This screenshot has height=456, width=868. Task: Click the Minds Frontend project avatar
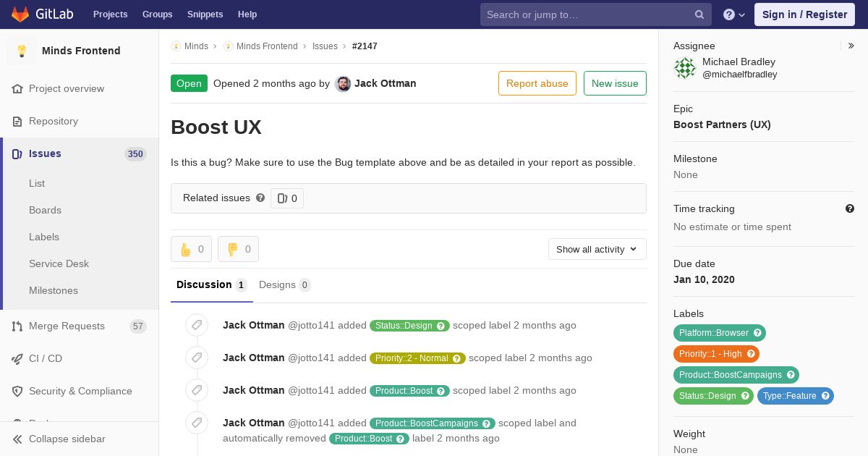[22, 51]
